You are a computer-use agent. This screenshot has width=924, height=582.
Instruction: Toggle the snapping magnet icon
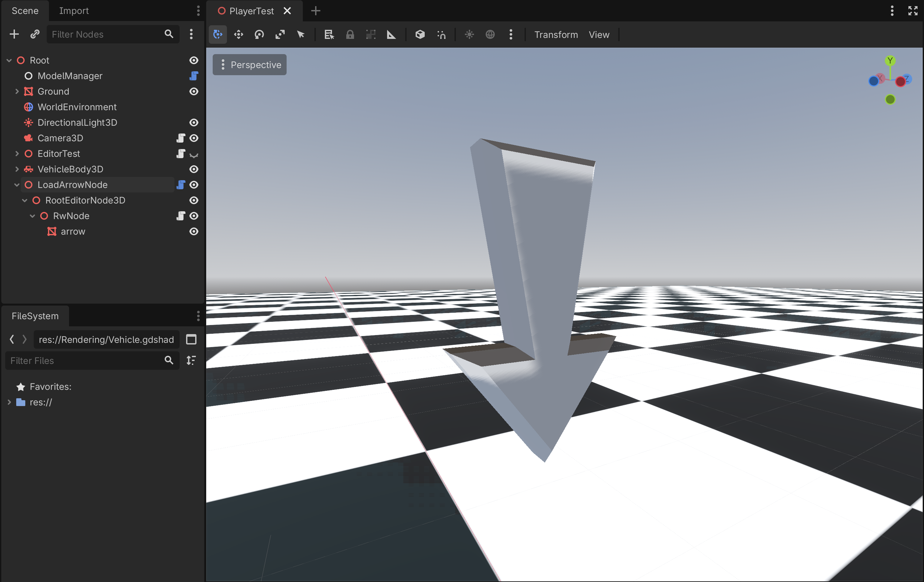click(x=441, y=35)
